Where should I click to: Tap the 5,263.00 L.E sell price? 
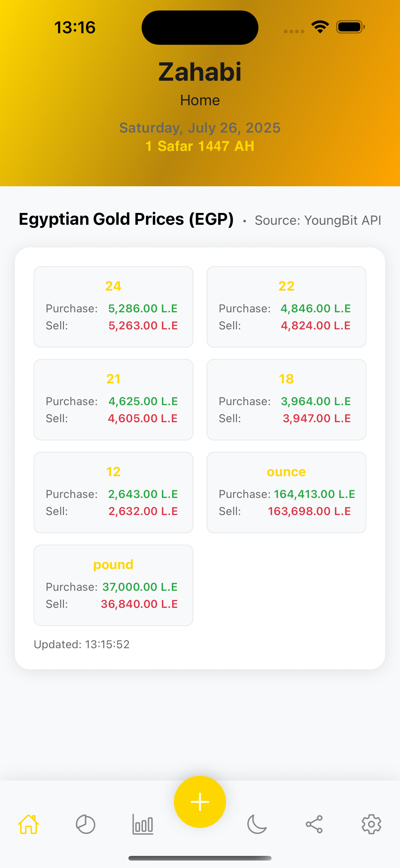(x=143, y=325)
